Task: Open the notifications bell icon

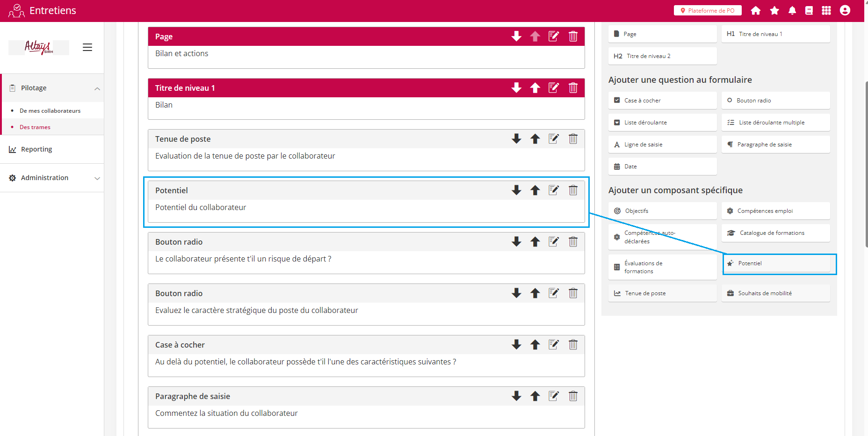Action: coord(792,10)
